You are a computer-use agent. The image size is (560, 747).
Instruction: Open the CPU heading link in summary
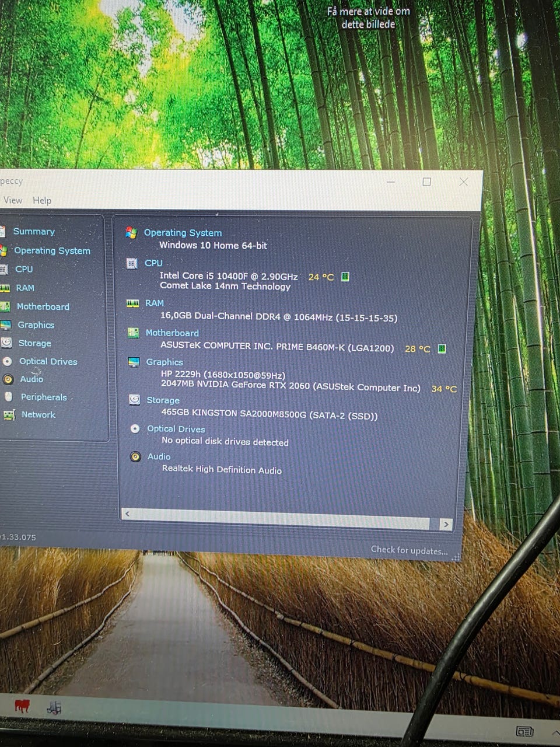click(153, 263)
